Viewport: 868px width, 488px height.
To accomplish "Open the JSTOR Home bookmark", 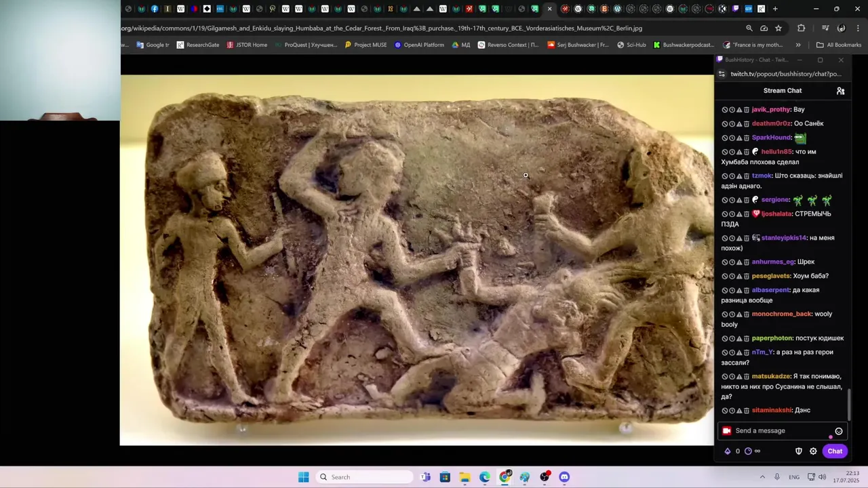I will pyautogui.click(x=247, y=45).
